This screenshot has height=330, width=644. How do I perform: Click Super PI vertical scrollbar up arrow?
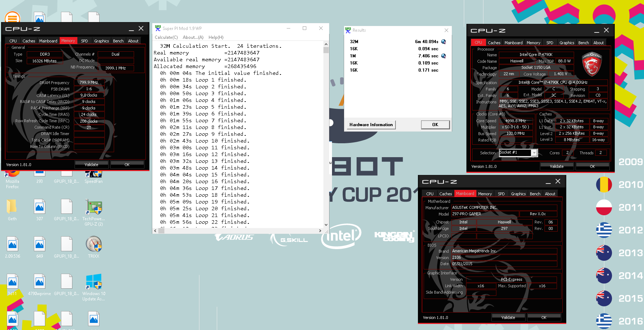[x=326, y=44]
